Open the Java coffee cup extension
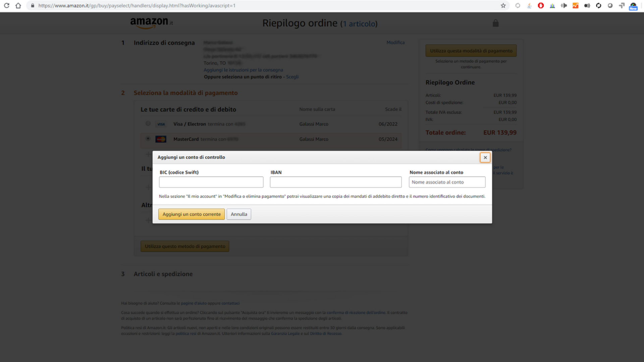Image resolution: width=644 pixels, height=362 pixels. tap(529, 6)
